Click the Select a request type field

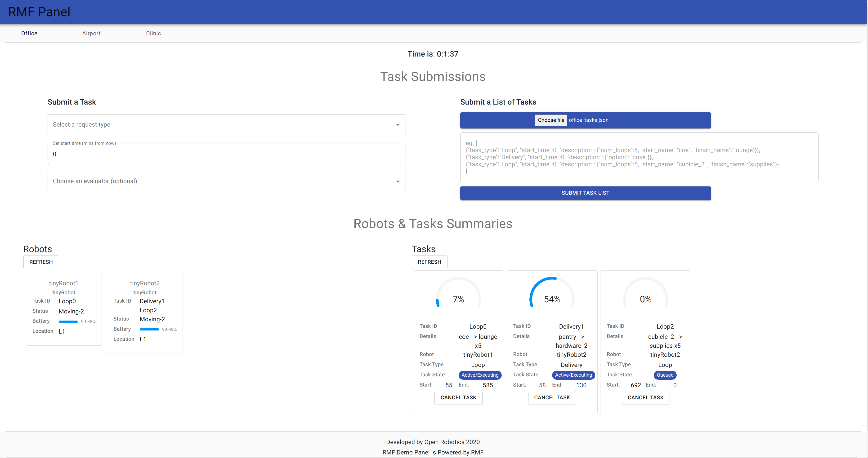pos(222,125)
